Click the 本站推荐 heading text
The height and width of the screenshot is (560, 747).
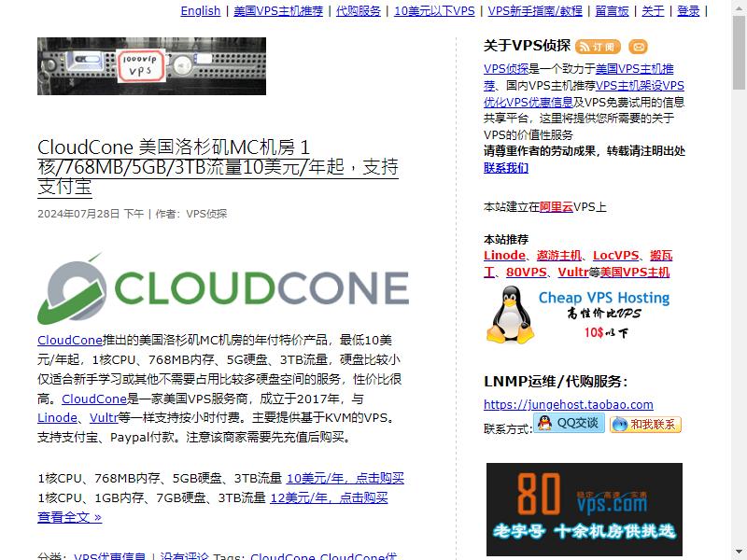(506, 239)
